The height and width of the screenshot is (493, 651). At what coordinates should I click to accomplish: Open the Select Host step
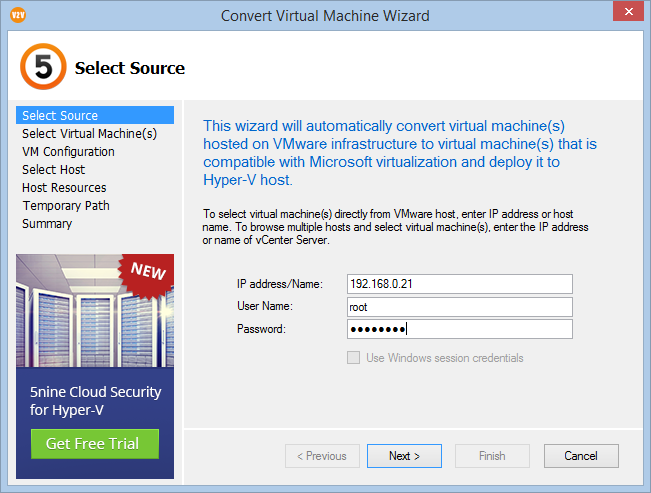pos(54,169)
